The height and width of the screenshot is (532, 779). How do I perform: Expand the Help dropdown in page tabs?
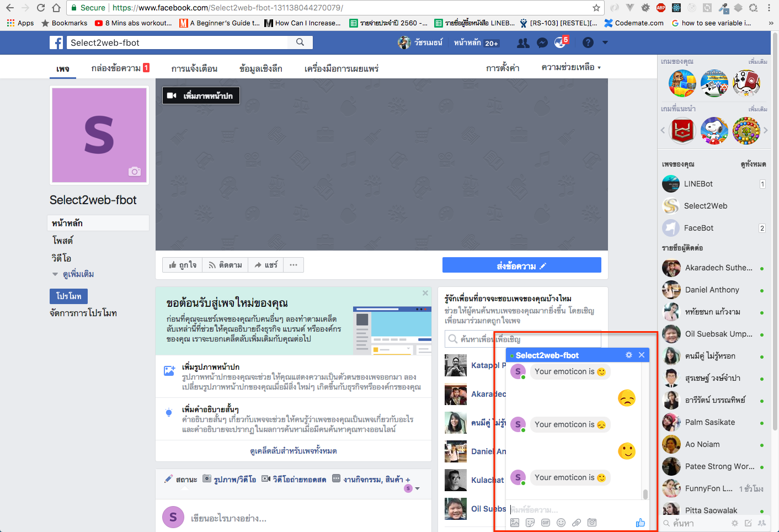click(x=571, y=67)
